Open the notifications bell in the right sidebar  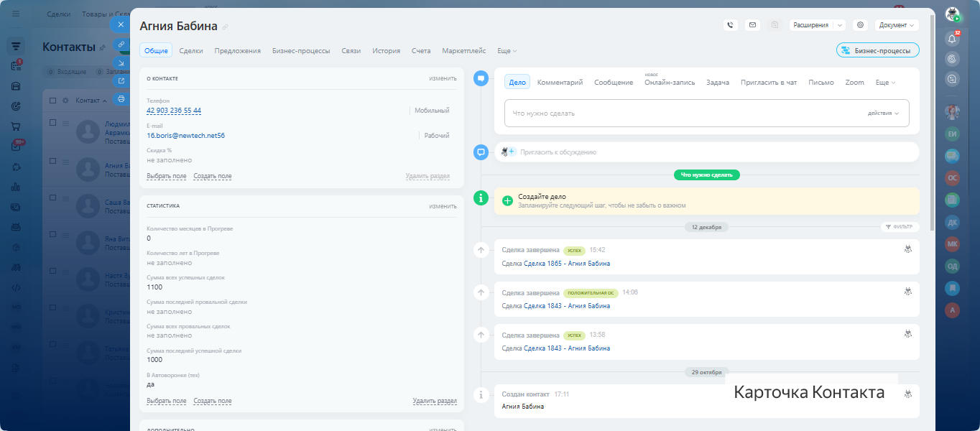coord(953,38)
